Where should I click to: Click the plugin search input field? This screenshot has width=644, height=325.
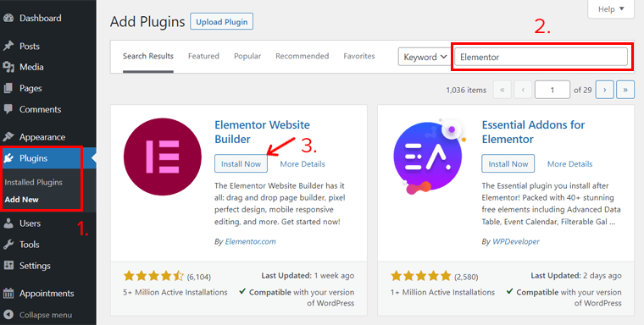coord(541,57)
